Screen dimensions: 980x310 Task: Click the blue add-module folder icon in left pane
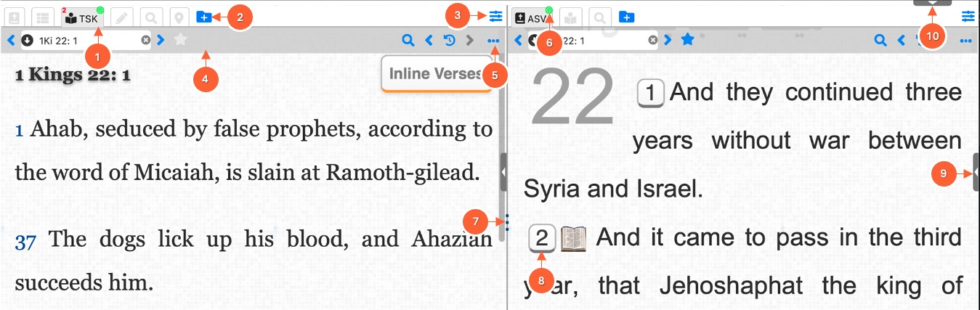(x=204, y=16)
